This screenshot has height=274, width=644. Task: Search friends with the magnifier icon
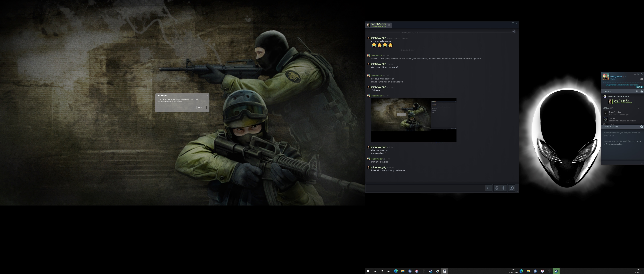coord(637,91)
